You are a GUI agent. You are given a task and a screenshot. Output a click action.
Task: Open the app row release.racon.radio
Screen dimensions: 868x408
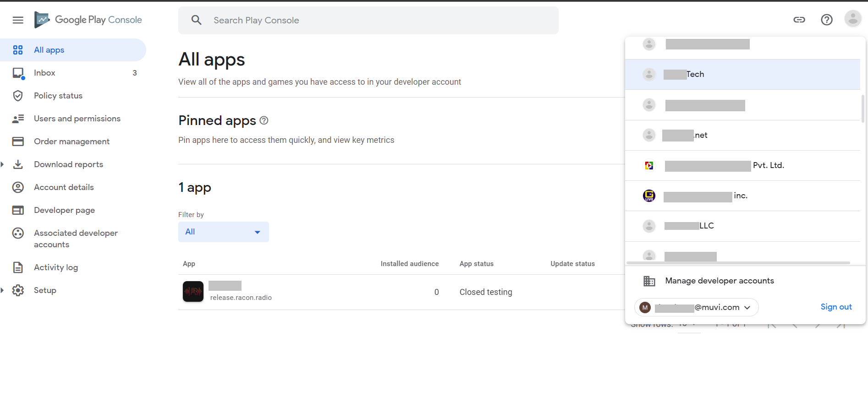coord(401,292)
